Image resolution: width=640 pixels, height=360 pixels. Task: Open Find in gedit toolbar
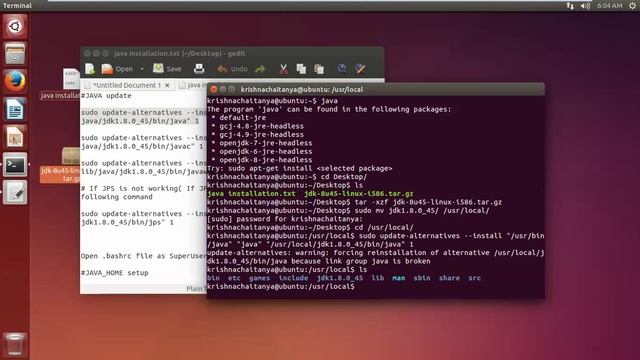[342, 69]
